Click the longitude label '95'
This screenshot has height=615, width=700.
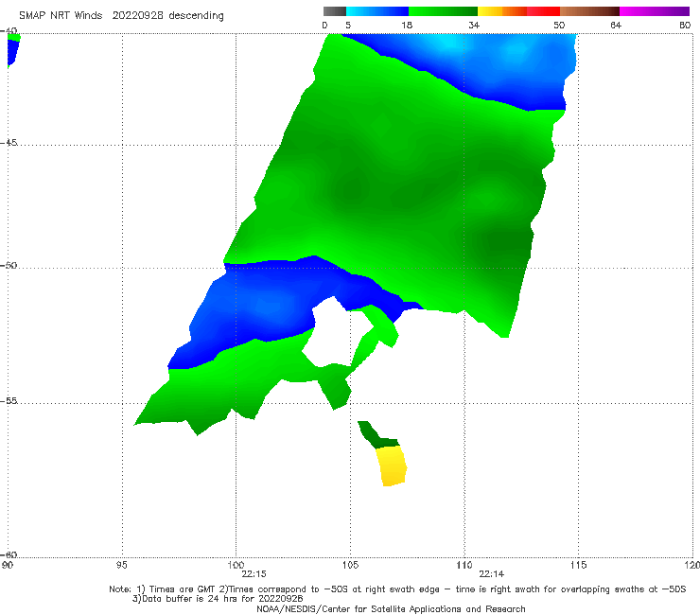pyautogui.click(x=121, y=566)
